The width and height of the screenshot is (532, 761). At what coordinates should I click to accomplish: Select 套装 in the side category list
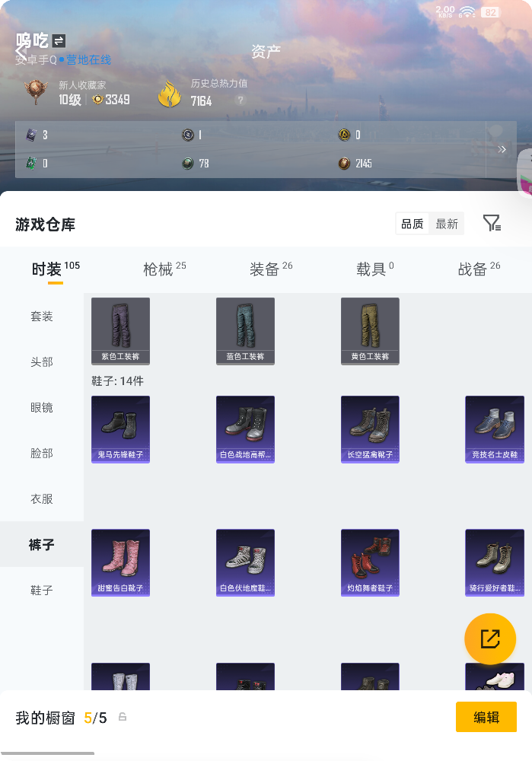pos(42,317)
